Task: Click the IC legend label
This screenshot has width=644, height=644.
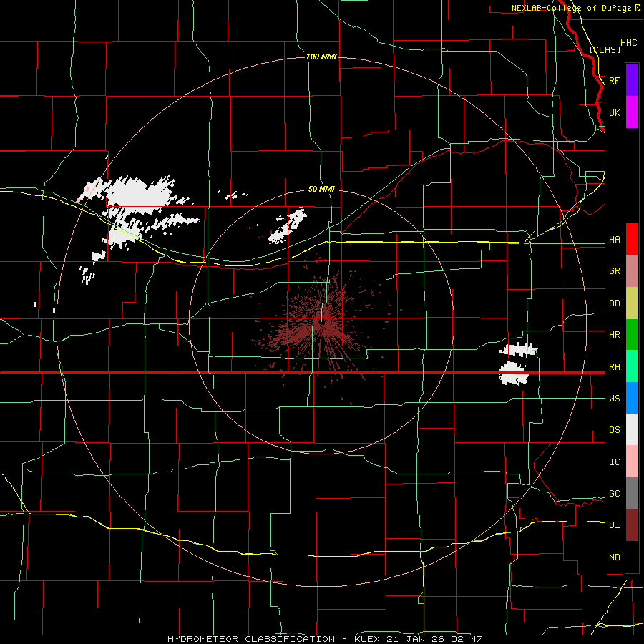Action: pos(614,462)
